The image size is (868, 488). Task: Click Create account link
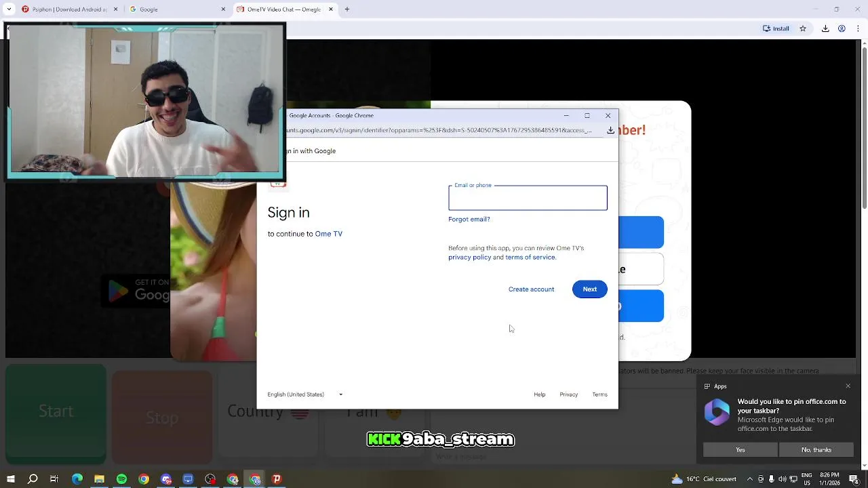[531, 289]
